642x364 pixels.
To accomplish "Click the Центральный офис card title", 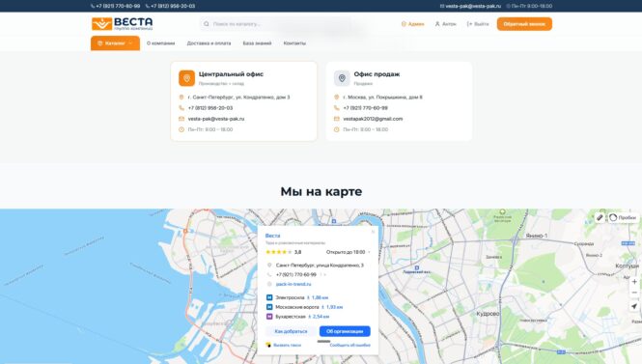I will 231,74.
